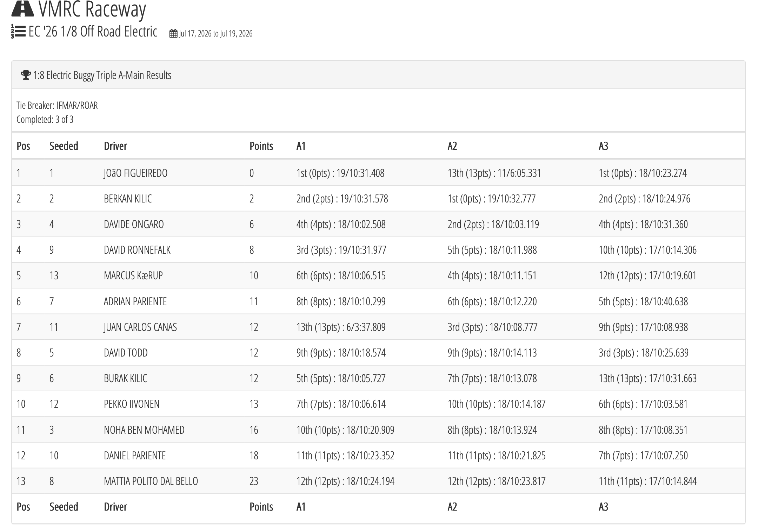Select driver DAVID RONNEFALK
This screenshot has width=758, height=532.
[x=137, y=250]
